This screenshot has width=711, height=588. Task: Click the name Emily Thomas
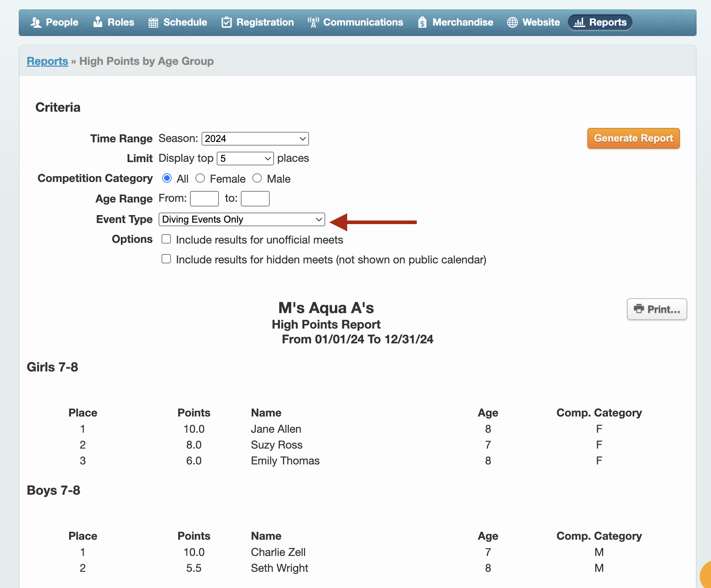285,460
